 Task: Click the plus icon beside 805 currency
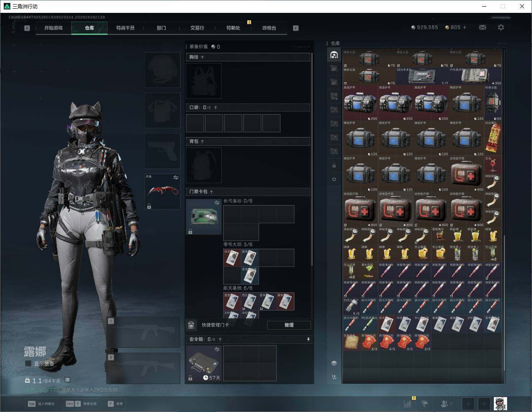click(464, 27)
